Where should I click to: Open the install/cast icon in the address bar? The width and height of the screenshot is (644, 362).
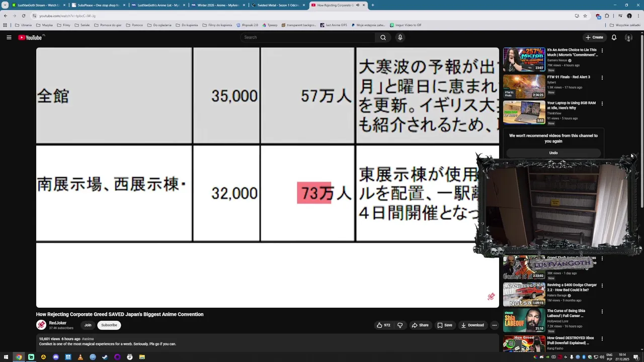[577, 16]
